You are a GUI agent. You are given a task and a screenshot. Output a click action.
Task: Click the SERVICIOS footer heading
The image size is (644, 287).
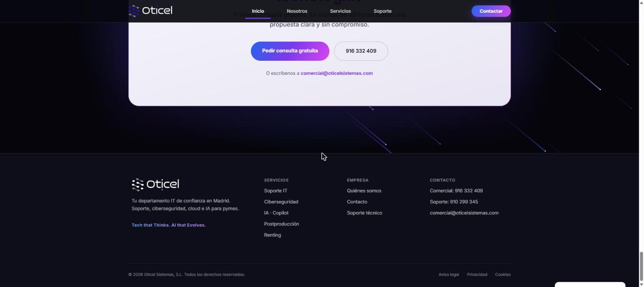[276, 180]
